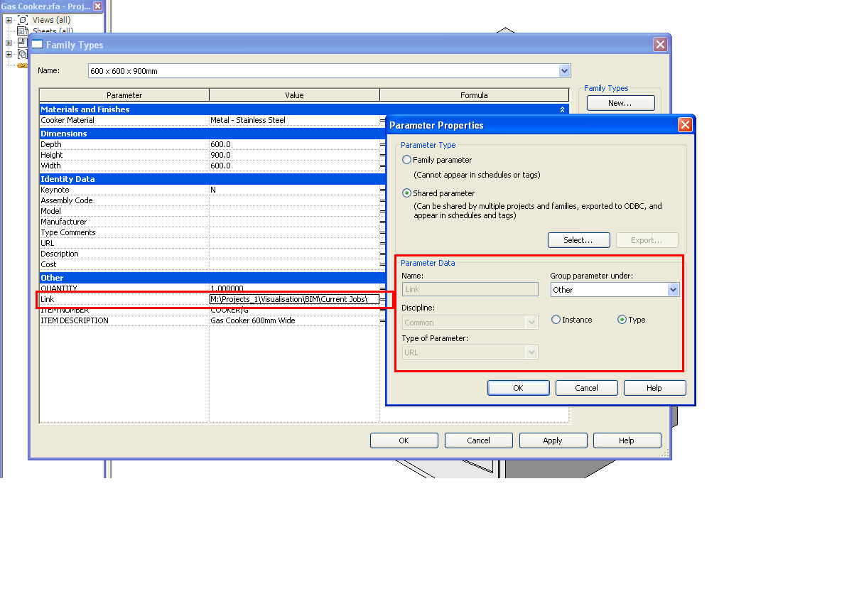This screenshot has height=616, width=859.
Task: Click the Height value 900.0
Action: 294,155
